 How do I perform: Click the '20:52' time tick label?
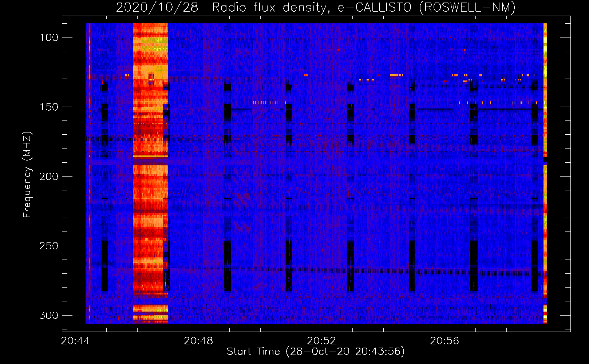tap(321, 341)
